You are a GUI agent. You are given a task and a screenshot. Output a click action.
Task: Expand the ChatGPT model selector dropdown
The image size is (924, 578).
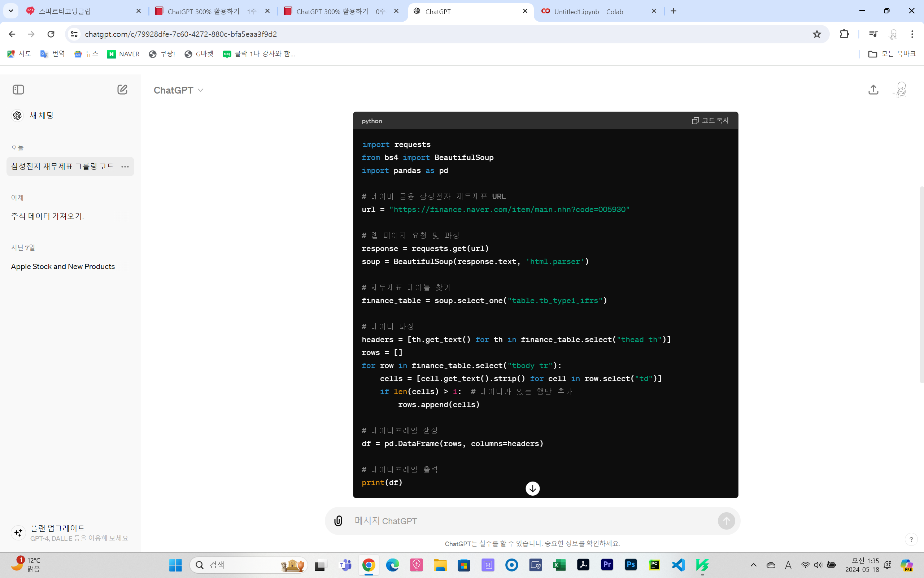(178, 90)
